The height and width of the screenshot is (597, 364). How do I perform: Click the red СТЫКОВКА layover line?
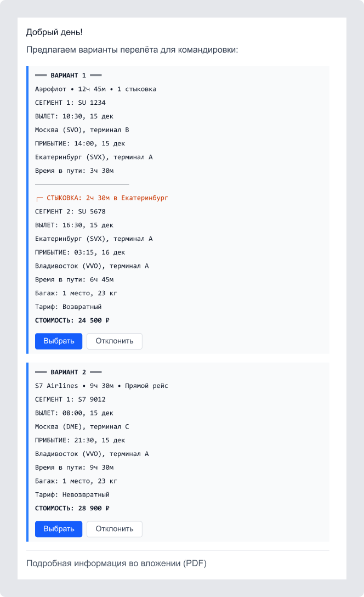click(x=104, y=198)
